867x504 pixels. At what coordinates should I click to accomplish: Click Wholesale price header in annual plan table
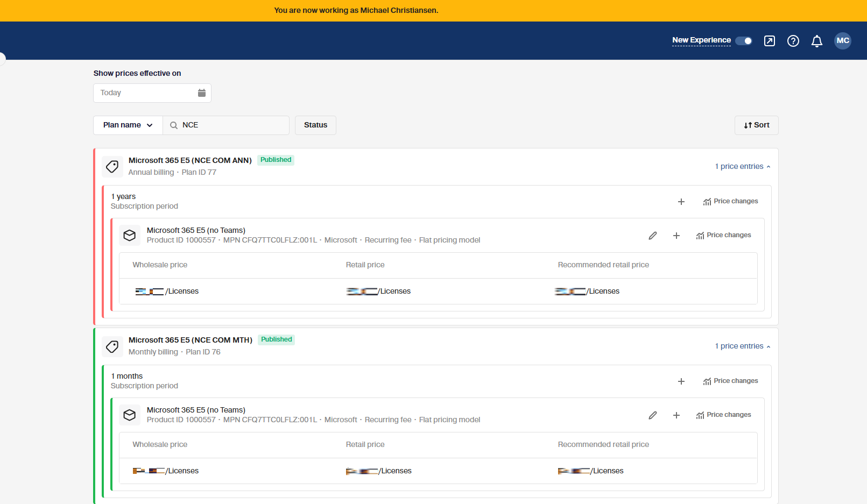tap(160, 265)
